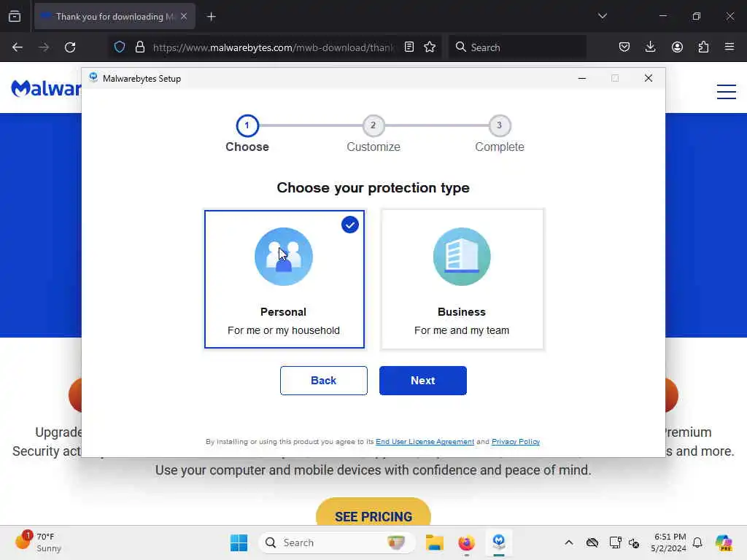The height and width of the screenshot is (560, 747).
Task: Bookmark this page with star icon
Action: [x=430, y=47]
